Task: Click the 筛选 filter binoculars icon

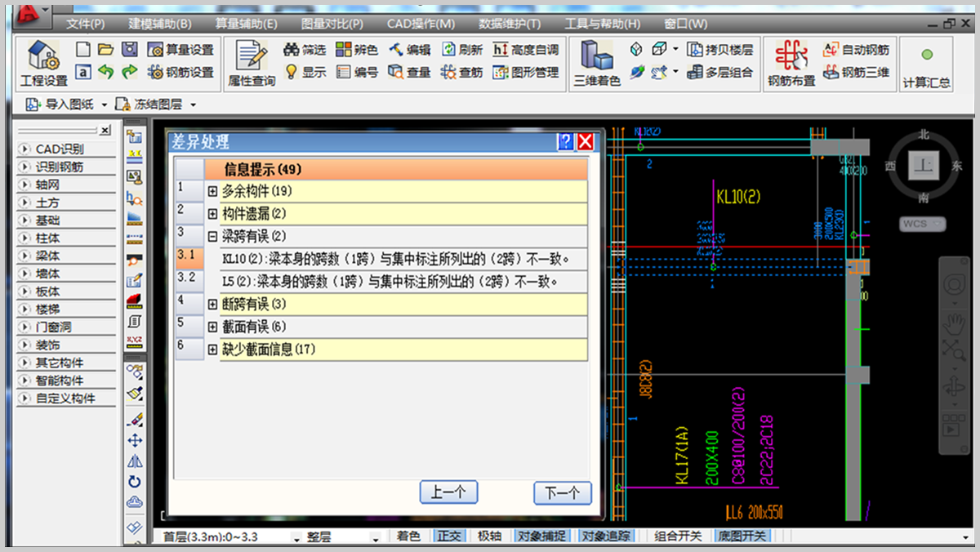Action: 292,50
